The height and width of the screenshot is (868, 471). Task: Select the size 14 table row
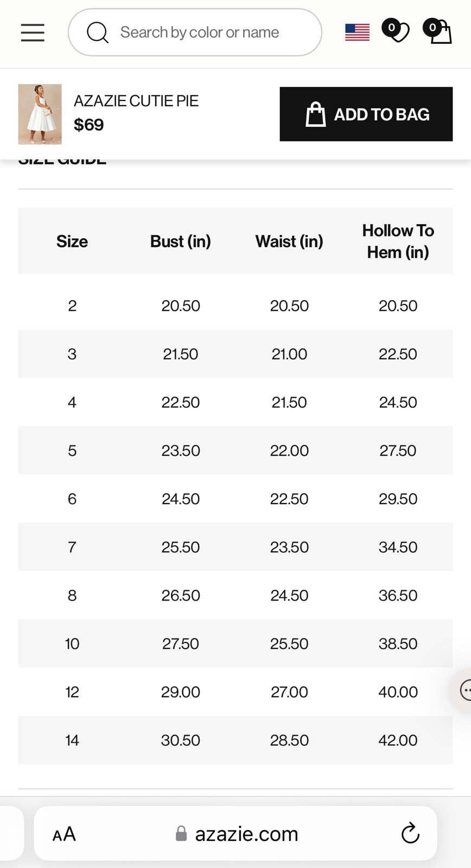(x=235, y=740)
